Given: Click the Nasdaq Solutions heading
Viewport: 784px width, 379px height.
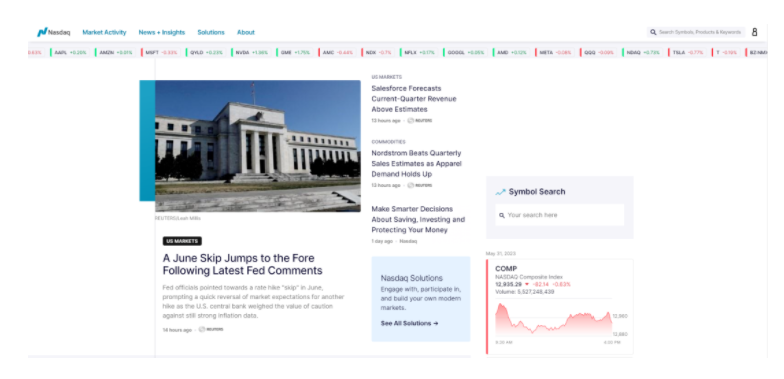Looking at the screenshot, I should pyautogui.click(x=412, y=278).
